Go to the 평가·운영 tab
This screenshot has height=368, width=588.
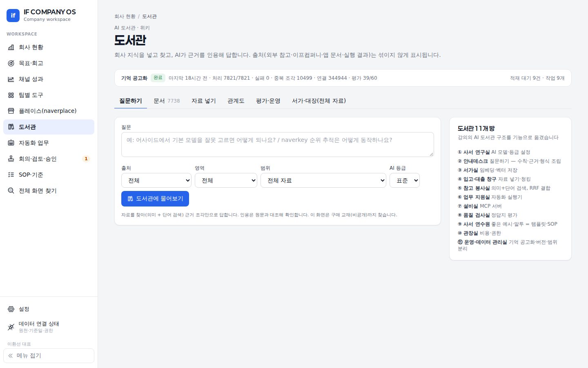coord(268,101)
